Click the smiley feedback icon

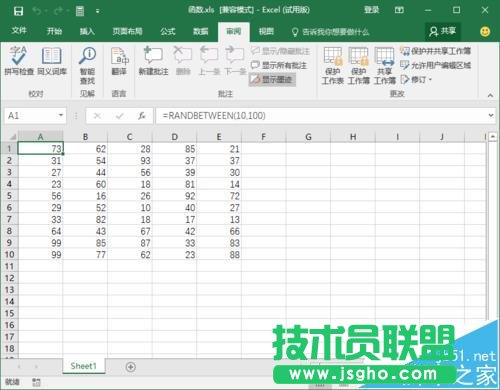point(485,32)
